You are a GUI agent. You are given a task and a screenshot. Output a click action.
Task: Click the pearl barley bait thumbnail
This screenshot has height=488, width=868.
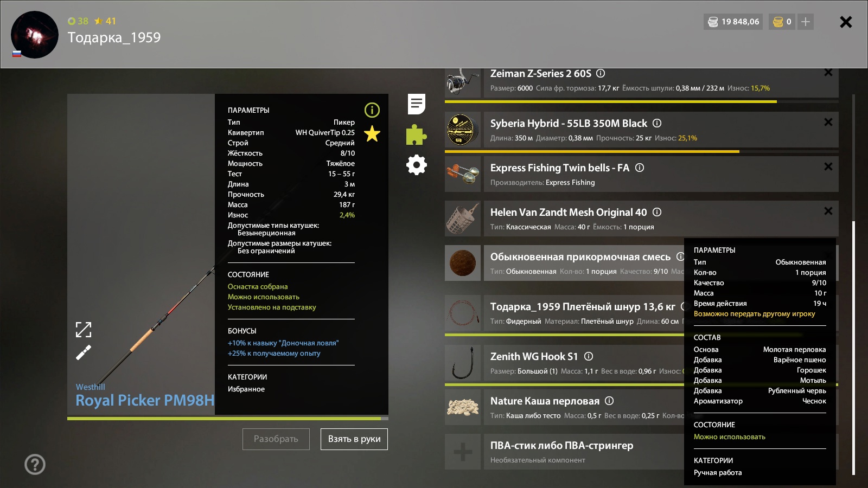[463, 407]
